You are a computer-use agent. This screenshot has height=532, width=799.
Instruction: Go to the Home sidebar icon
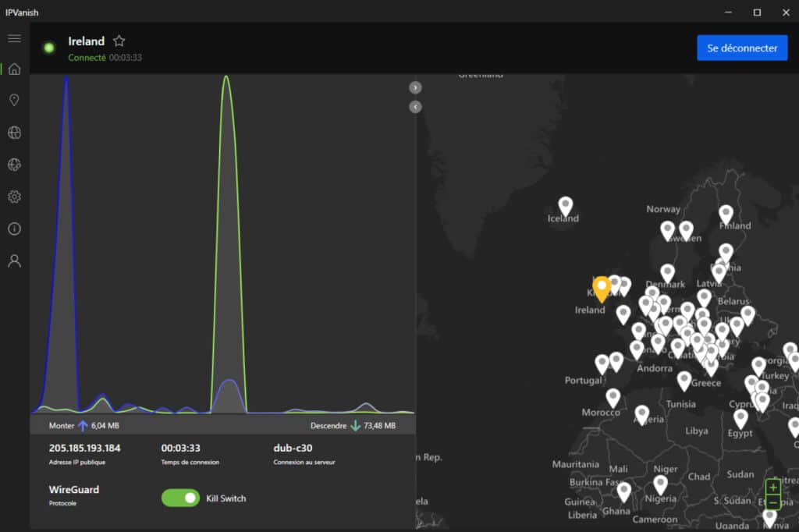coord(14,69)
